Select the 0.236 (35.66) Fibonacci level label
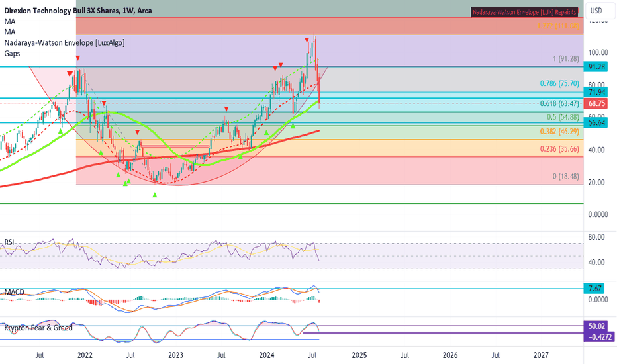617x364 pixels. 559,149
